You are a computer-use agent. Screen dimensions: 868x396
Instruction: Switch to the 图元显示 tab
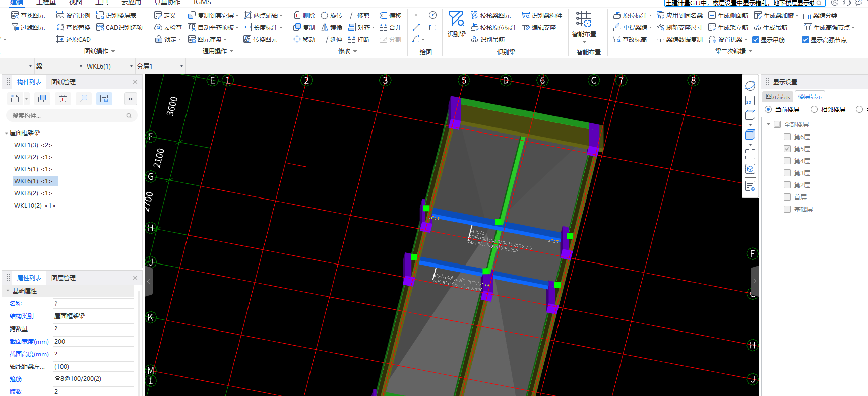tap(778, 96)
